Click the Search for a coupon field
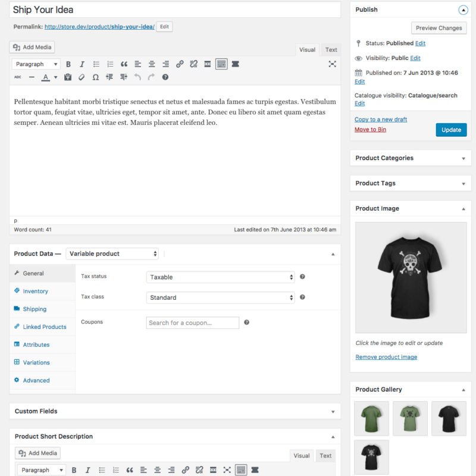The width and height of the screenshot is (476, 476). (x=192, y=322)
